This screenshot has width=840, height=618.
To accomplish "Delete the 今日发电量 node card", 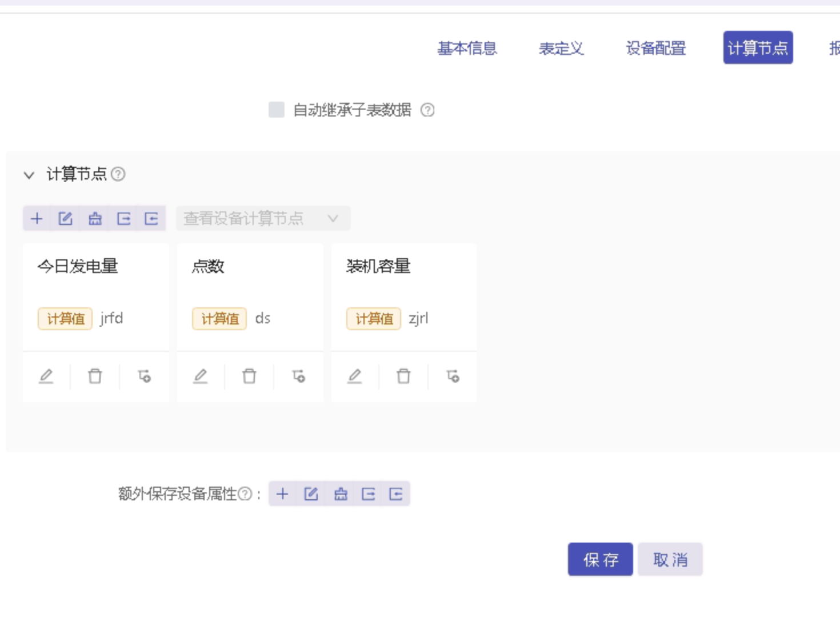I will coord(95,376).
